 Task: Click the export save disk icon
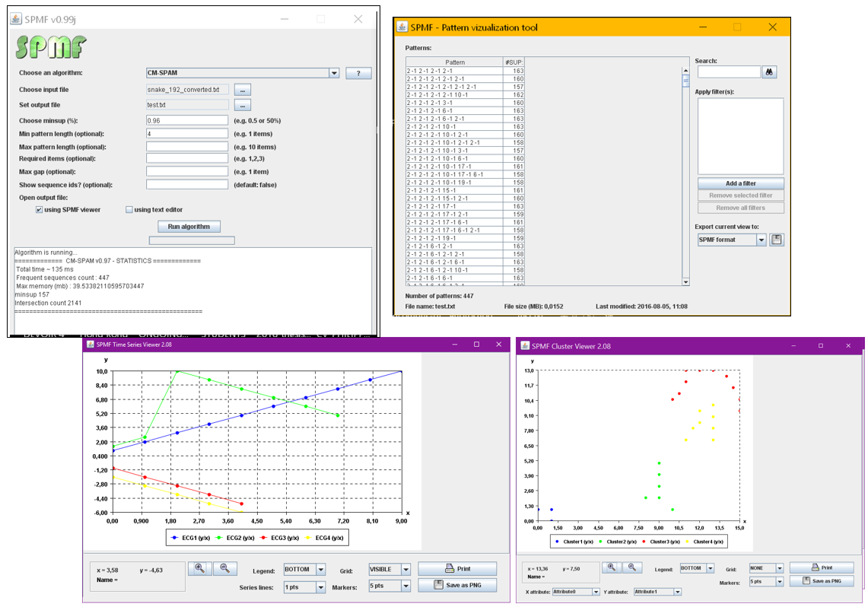tap(777, 240)
